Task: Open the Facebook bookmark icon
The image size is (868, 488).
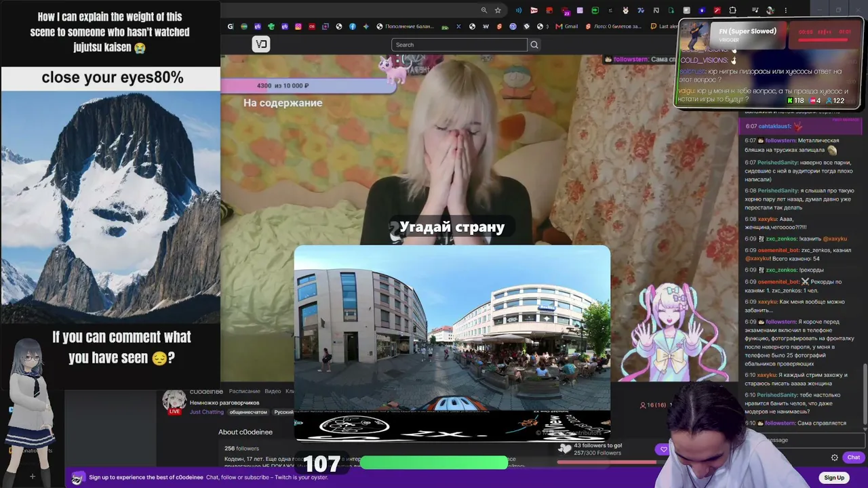Action: (353, 26)
